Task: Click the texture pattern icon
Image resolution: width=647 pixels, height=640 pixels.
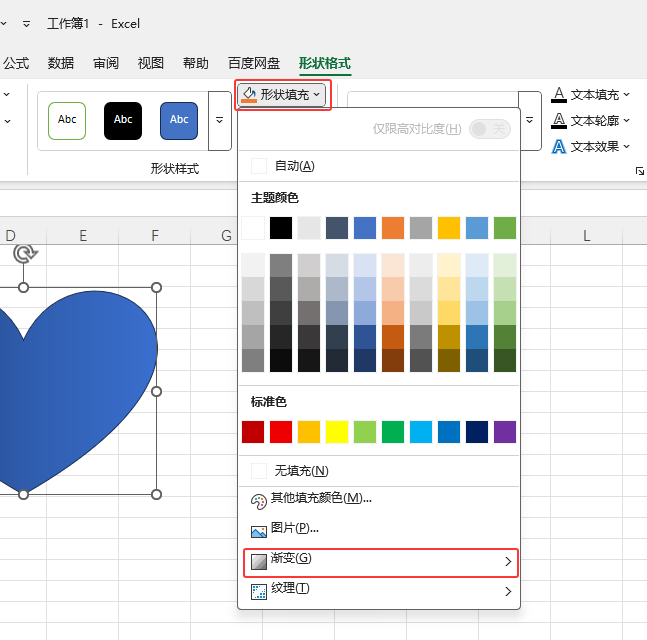Action: click(259, 592)
